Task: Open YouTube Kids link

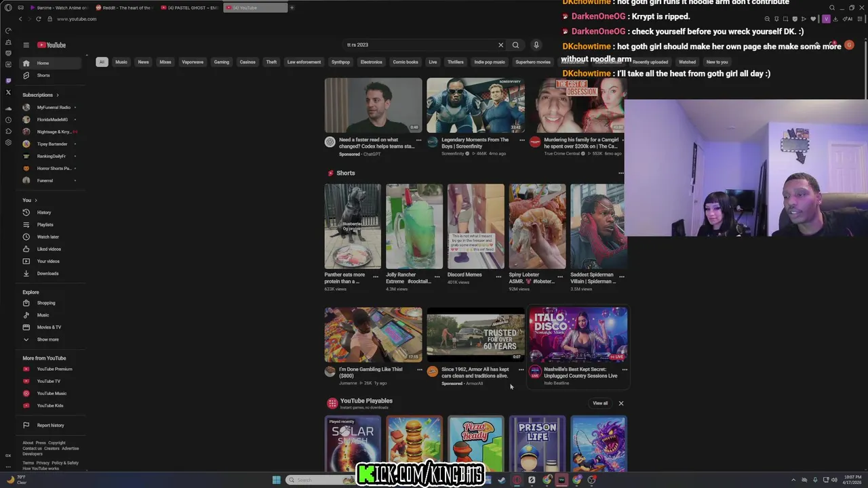Action: pyautogui.click(x=51, y=405)
